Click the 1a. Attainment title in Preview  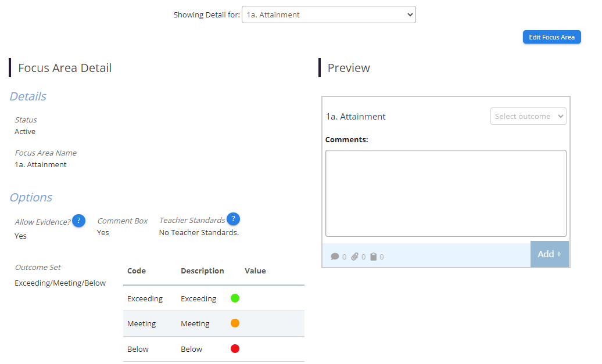[x=356, y=117]
